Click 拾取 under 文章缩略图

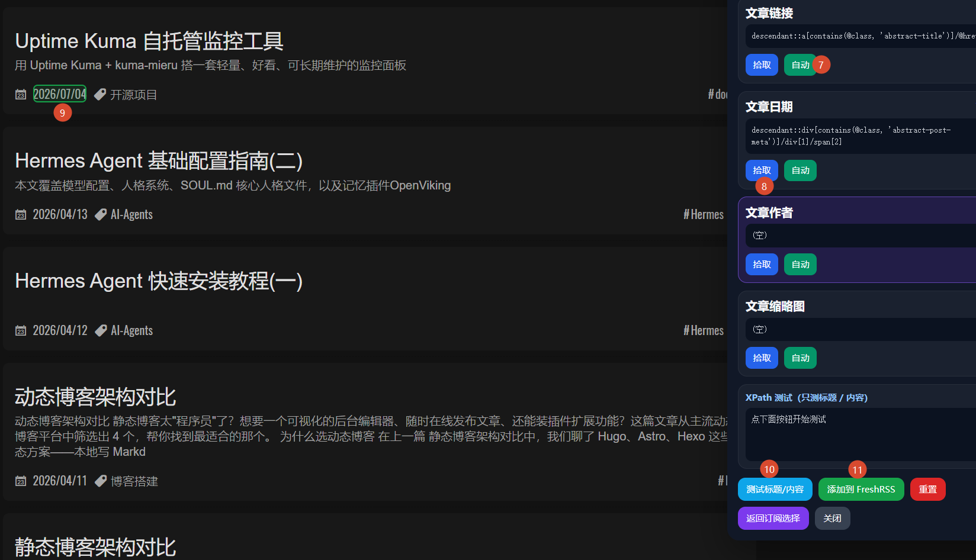[762, 358]
